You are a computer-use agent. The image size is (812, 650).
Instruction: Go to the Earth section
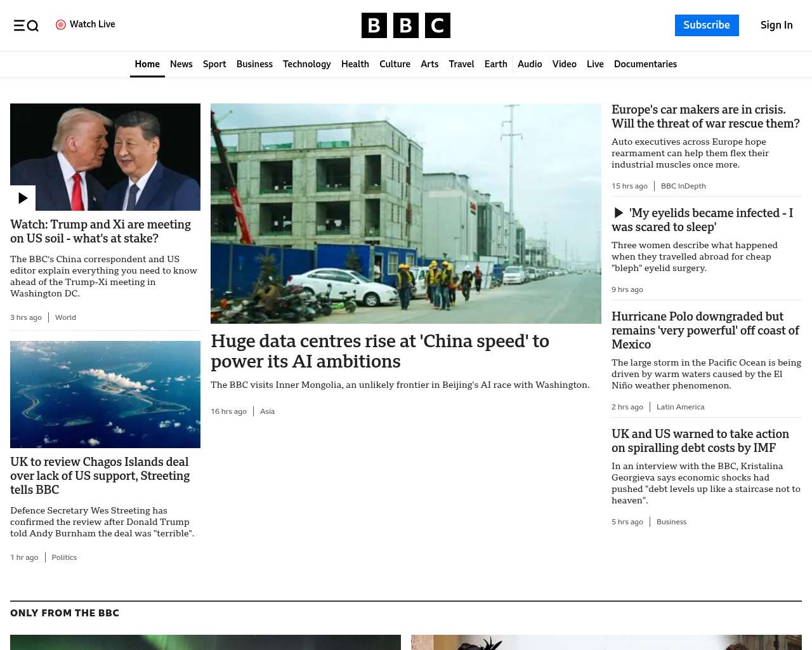[495, 64]
